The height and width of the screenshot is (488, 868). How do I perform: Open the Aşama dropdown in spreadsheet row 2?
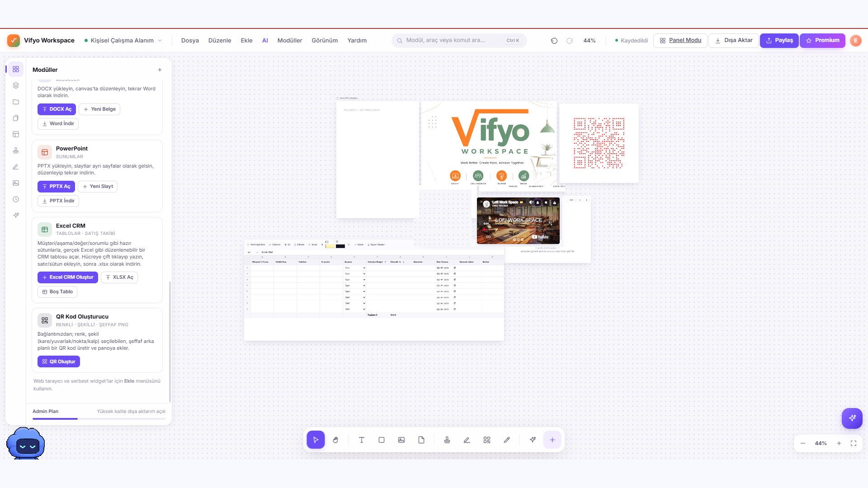point(355,268)
